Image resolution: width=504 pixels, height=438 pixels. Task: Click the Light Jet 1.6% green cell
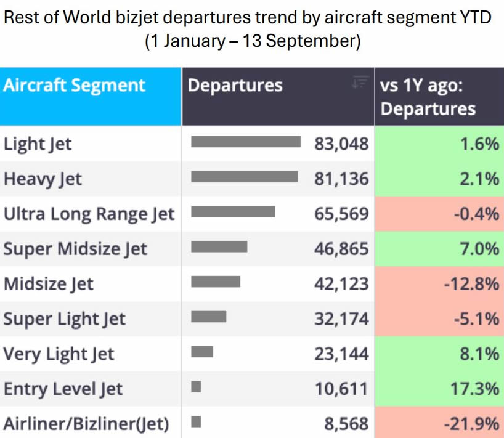pos(439,144)
